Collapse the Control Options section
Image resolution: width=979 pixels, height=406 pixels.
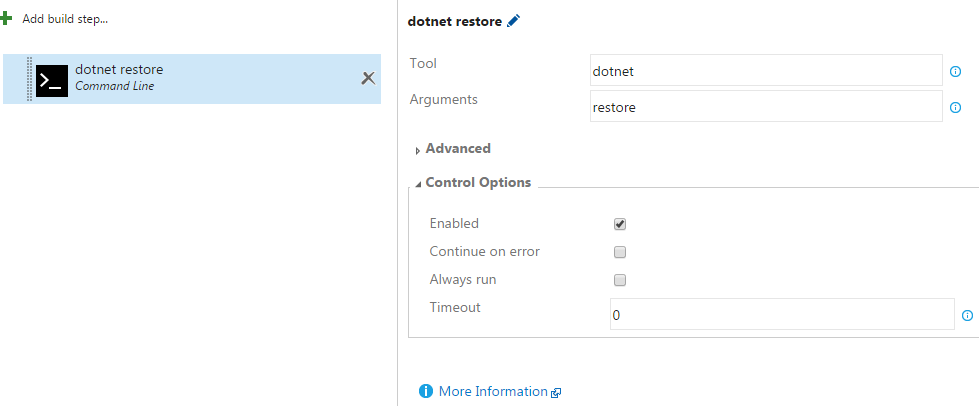tap(477, 182)
